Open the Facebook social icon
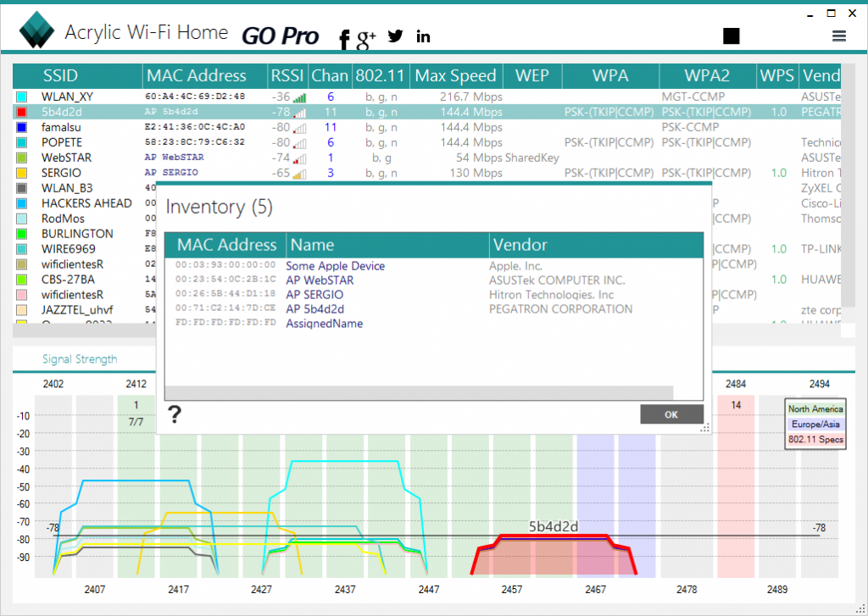The width and height of the screenshot is (868, 616). pyautogui.click(x=344, y=40)
